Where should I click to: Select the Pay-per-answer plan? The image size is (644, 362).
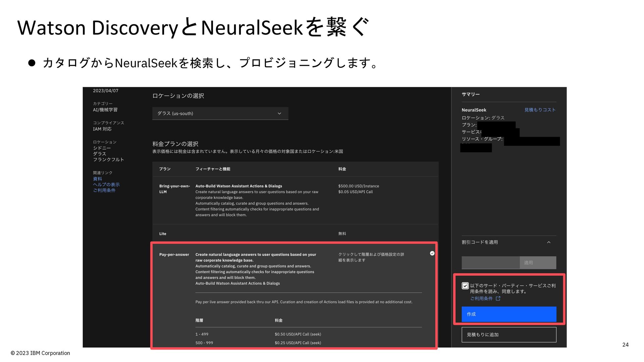(294, 295)
